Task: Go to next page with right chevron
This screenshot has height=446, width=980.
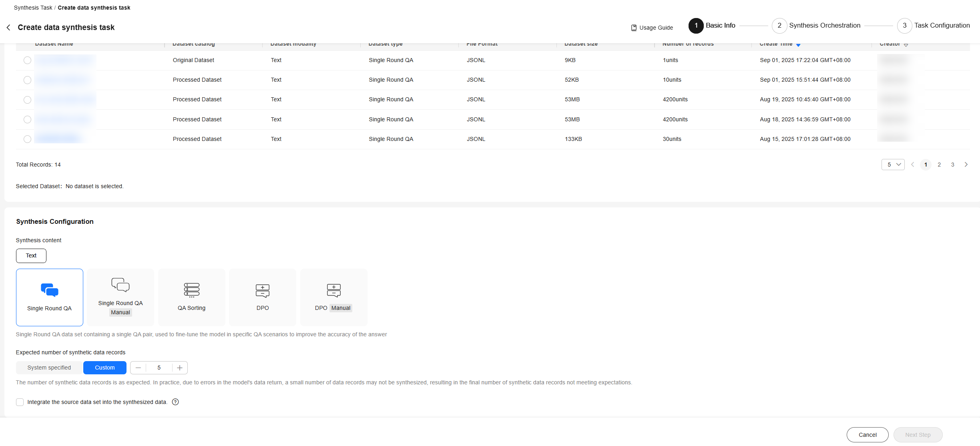Action: coord(966,165)
